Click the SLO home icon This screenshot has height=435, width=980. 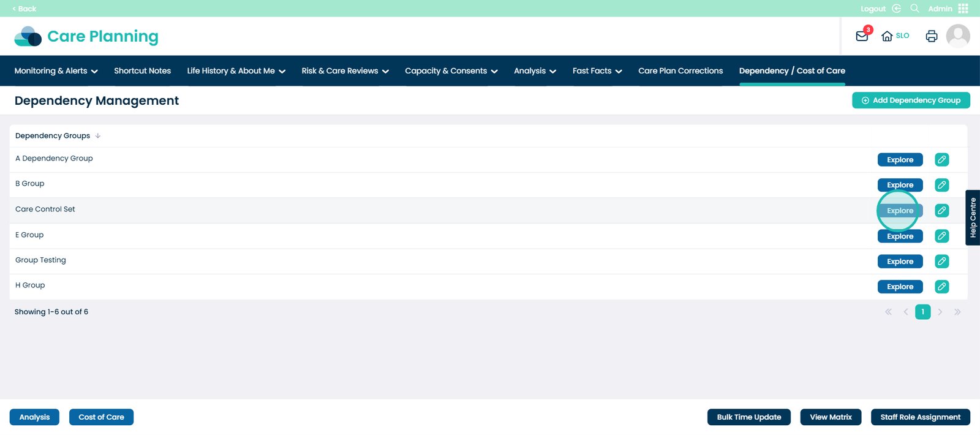pyautogui.click(x=887, y=36)
